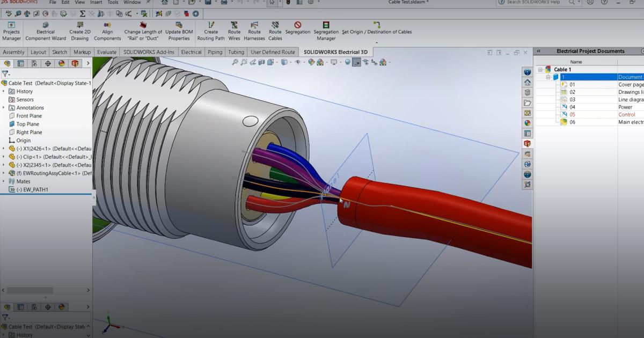The width and height of the screenshot is (644, 338).
Task: Switch to the Piping tab
Action: (215, 52)
